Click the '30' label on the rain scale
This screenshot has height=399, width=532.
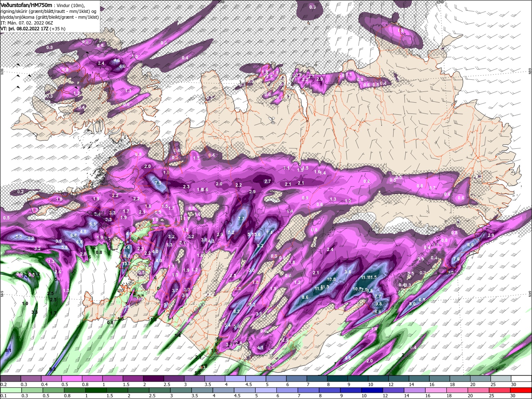513,396
